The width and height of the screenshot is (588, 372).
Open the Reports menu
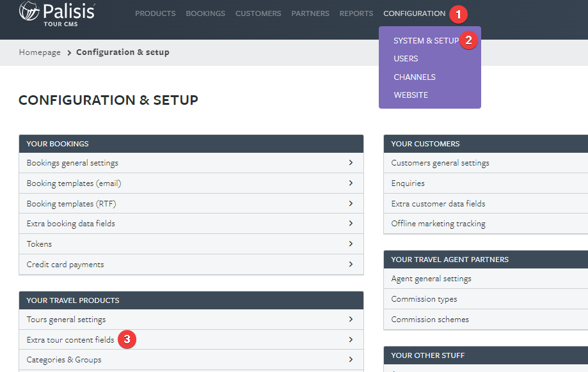click(x=356, y=13)
